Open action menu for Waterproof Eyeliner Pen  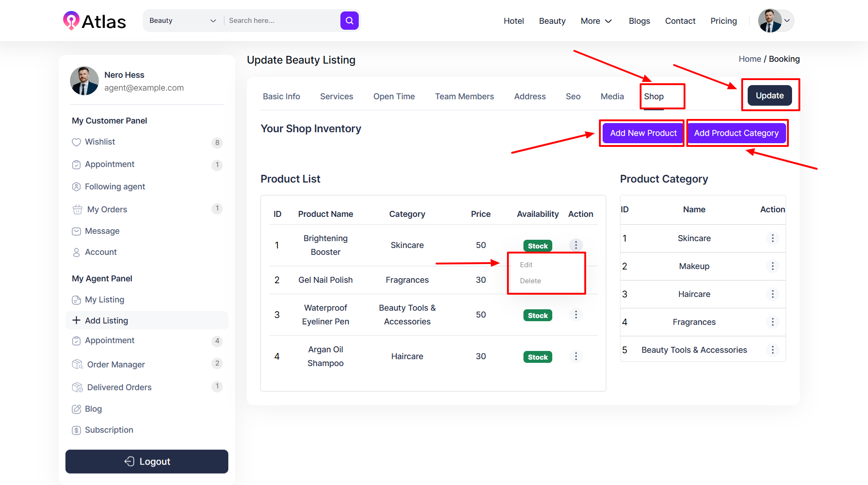(x=576, y=315)
